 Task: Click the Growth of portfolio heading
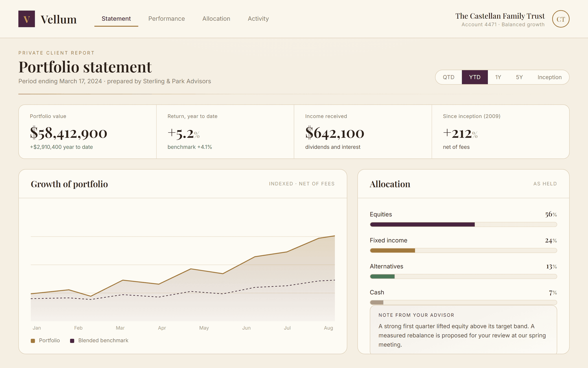coord(69,184)
